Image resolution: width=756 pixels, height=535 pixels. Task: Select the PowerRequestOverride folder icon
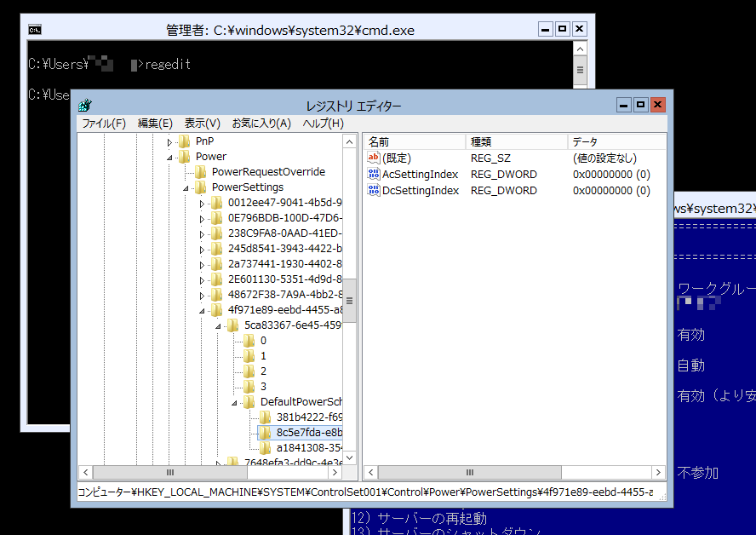201,172
